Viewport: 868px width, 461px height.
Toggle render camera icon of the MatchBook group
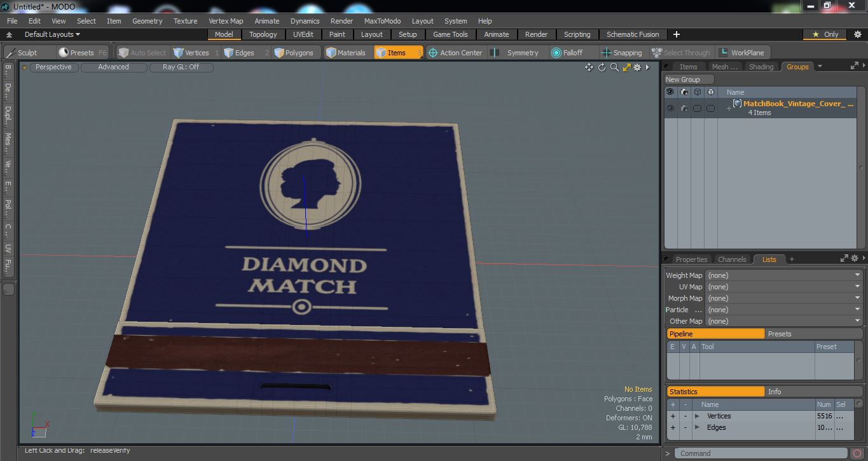(684, 108)
